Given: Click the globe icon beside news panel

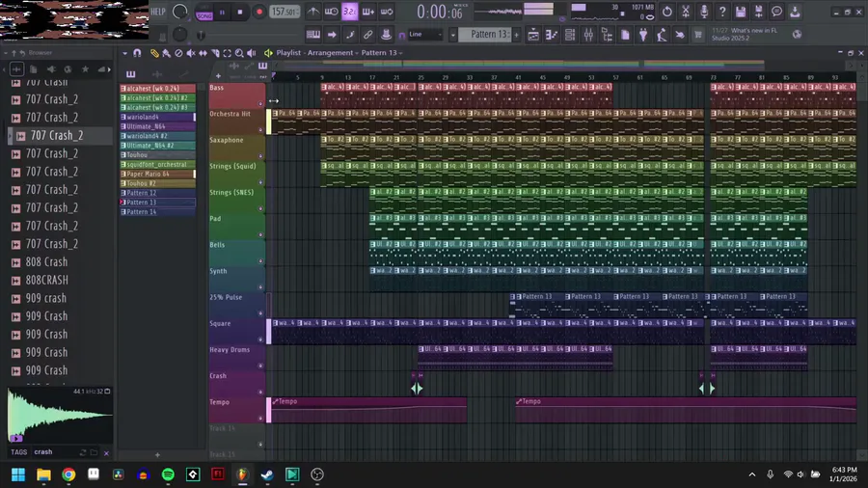Looking at the screenshot, I should (798, 35).
